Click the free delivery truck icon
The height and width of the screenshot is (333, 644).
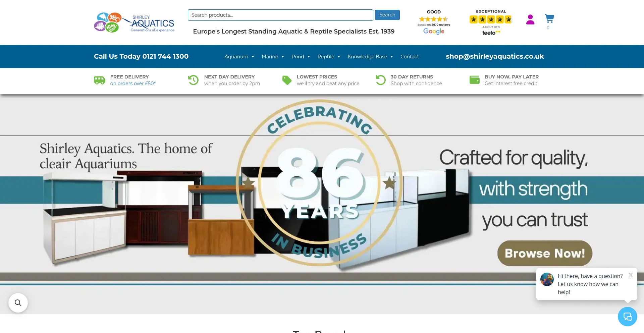coord(99,80)
